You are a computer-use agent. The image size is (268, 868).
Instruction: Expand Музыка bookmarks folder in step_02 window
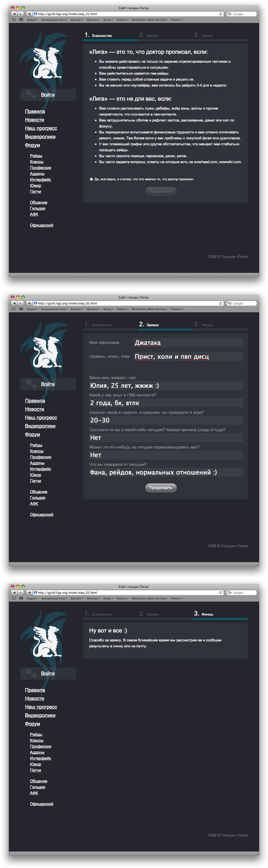click(x=93, y=309)
